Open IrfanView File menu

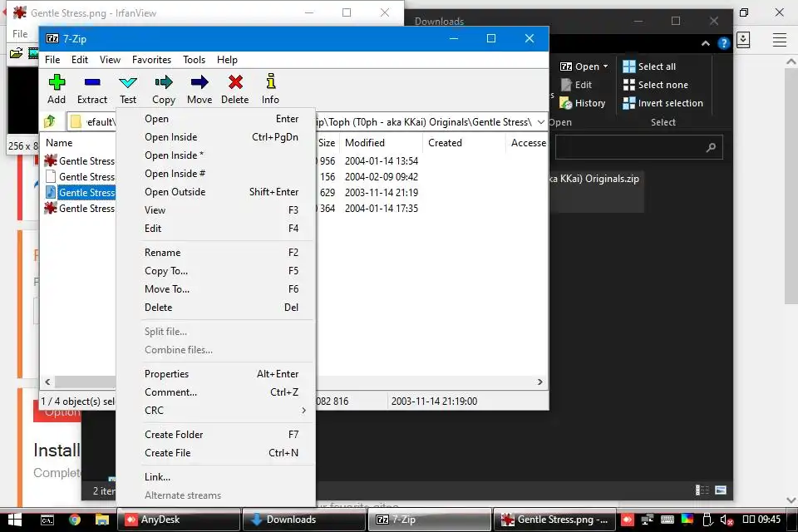[20, 33]
